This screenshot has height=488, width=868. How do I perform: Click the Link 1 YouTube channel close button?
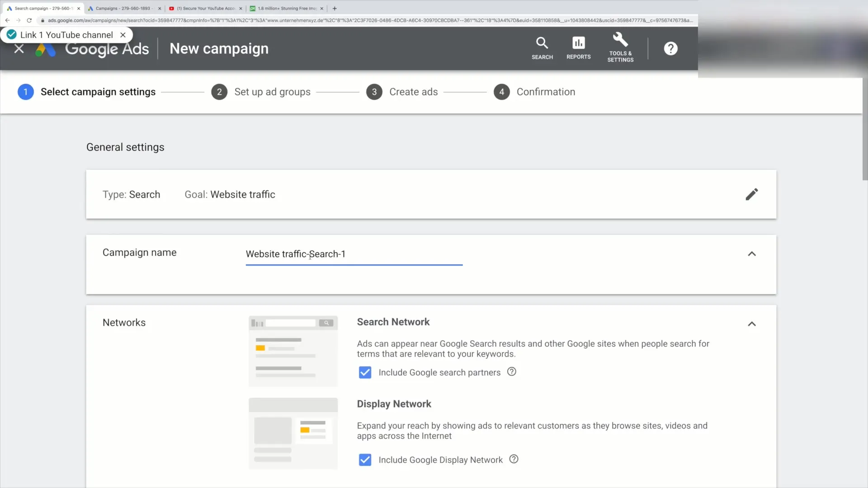pyautogui.click(x=122, y=34)
